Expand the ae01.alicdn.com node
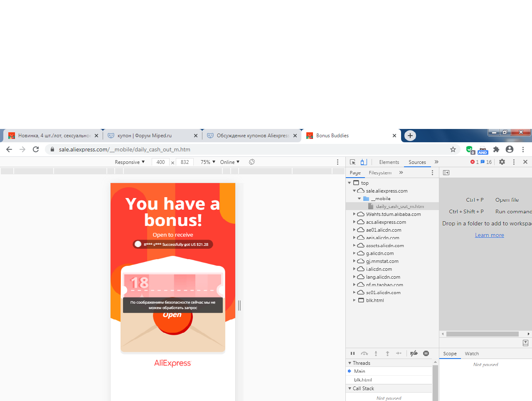Image resolution: width=532 pixels, height=401 pixels. pos(355,230)
